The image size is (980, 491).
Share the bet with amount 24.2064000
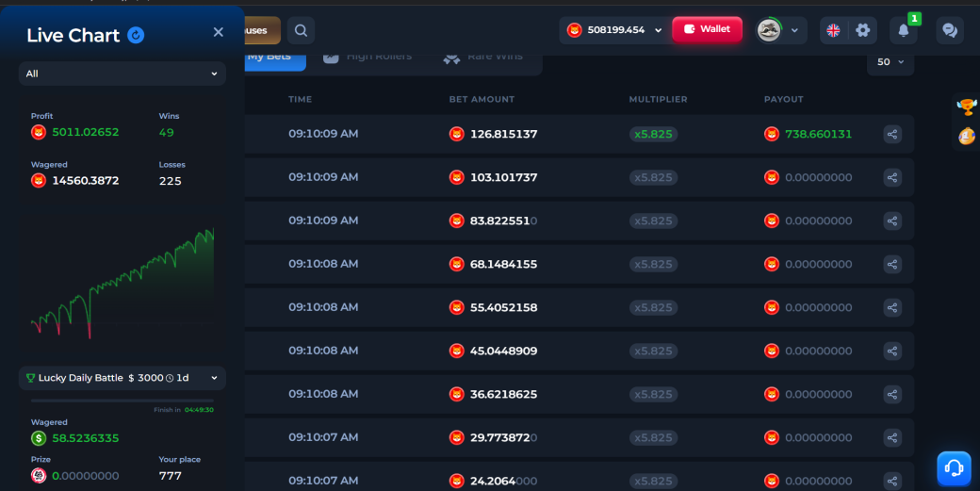[x=892, y=481]
